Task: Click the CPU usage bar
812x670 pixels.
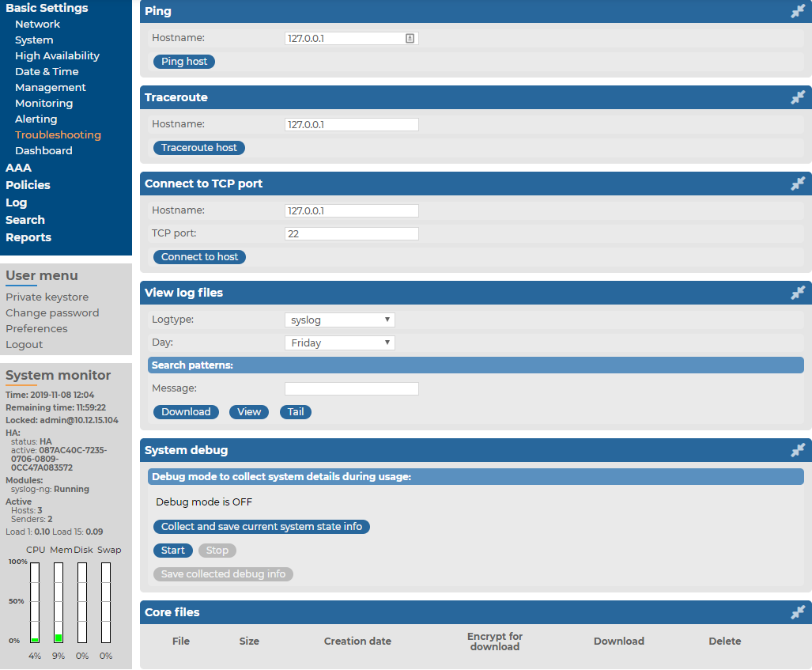Action: click(35, 603)
